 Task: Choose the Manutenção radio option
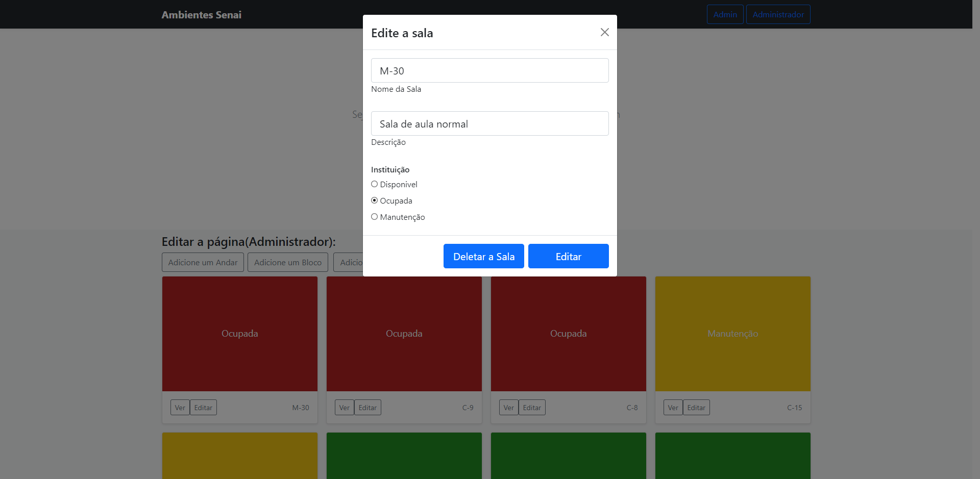(x=375, y=217)
